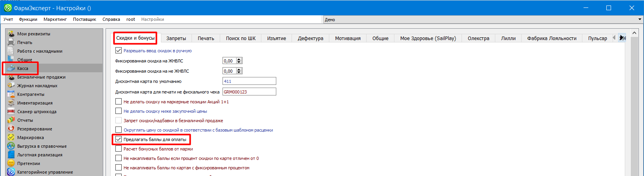Disable Предлагать баллы для оплаты checkbox

click(x=119, y=139)
